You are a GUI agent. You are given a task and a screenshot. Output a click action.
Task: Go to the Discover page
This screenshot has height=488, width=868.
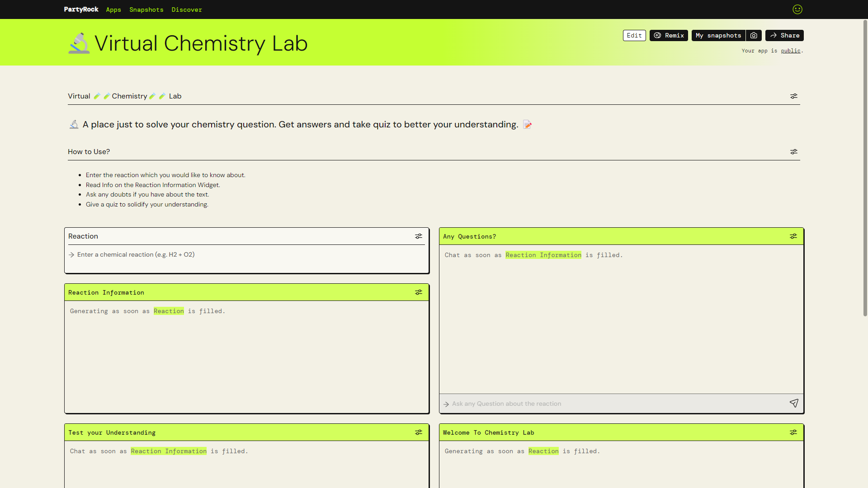186,9
